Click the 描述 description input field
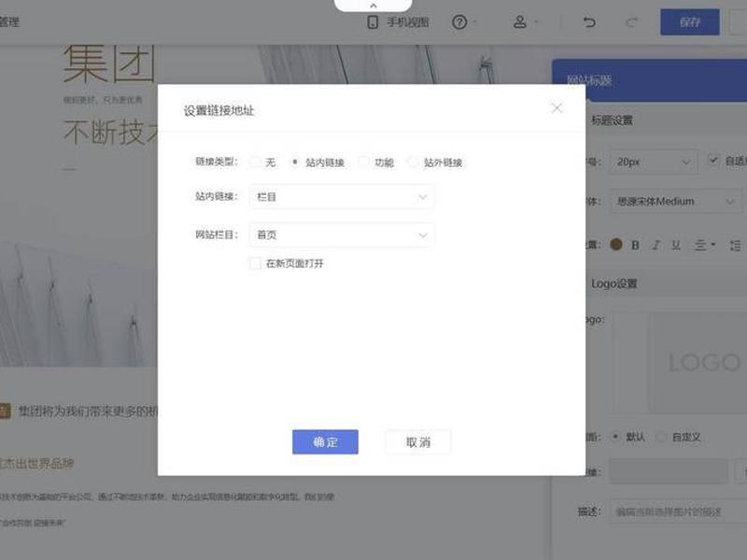Image resolution: width=747 pixels, height=560 pixels. [x=679, y=511]
